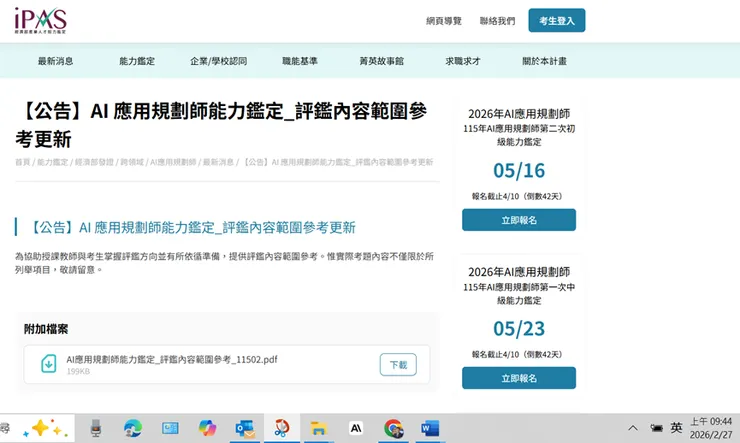Screen dimensions: 740x443
Task: Click the PDF file download icon
Action: pyautogui.click(x=49, y=364)
